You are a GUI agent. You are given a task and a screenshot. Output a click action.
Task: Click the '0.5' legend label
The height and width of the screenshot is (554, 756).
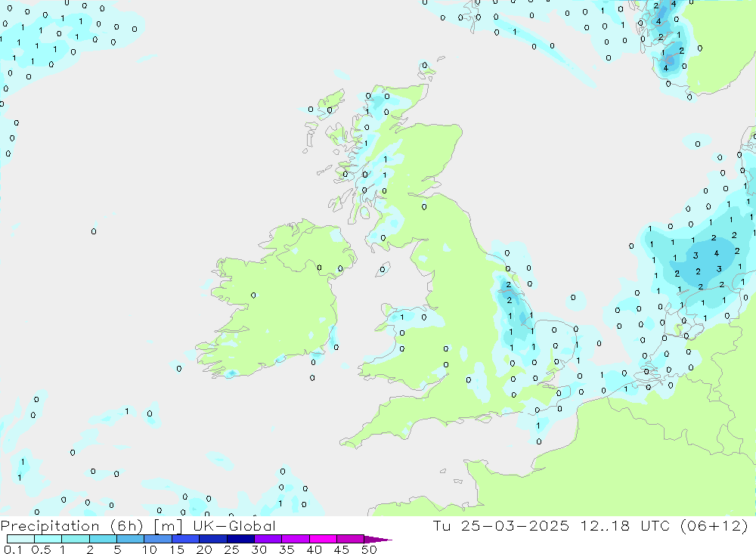pos(41,549)
